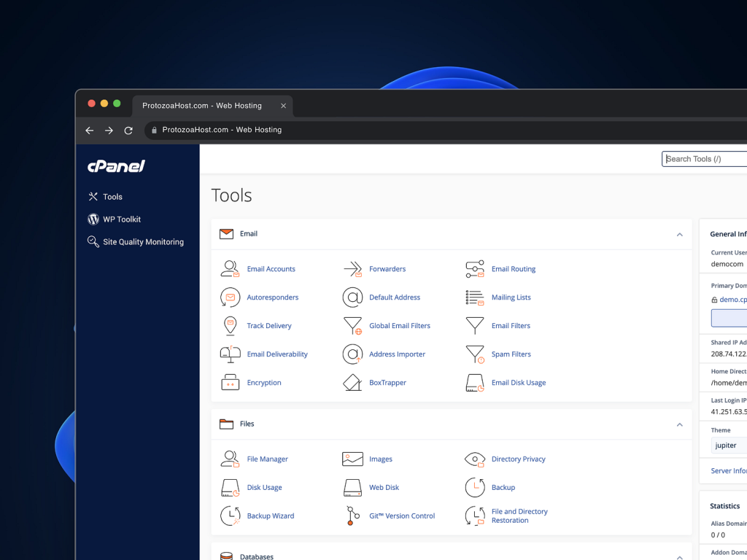Open the Backup Wizard icon
Screen dimensions: 747x560
pos(231,516)
